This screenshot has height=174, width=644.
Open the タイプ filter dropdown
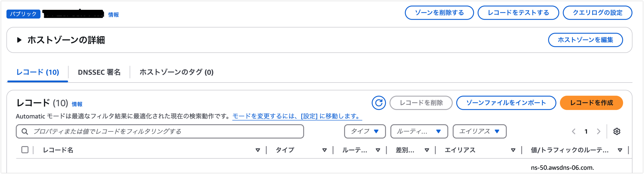pos(365,131)
